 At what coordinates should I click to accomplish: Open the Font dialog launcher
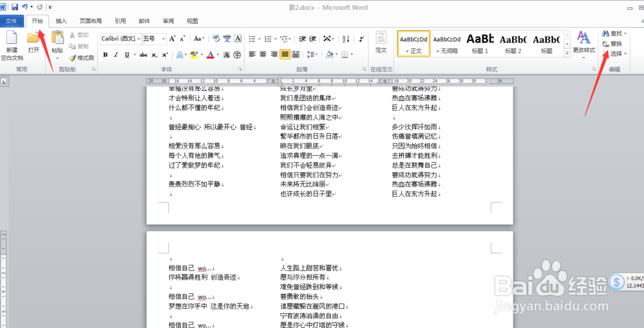[240, 69]
